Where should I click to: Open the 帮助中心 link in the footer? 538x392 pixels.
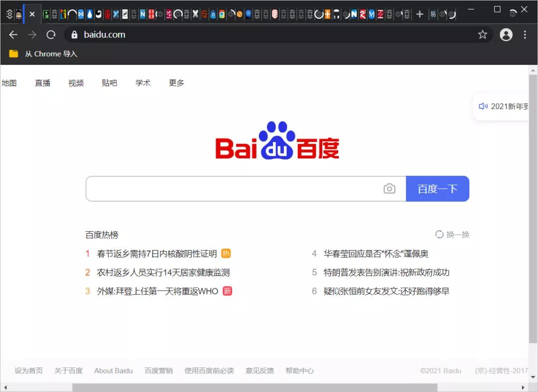click(x=299, y=371)
